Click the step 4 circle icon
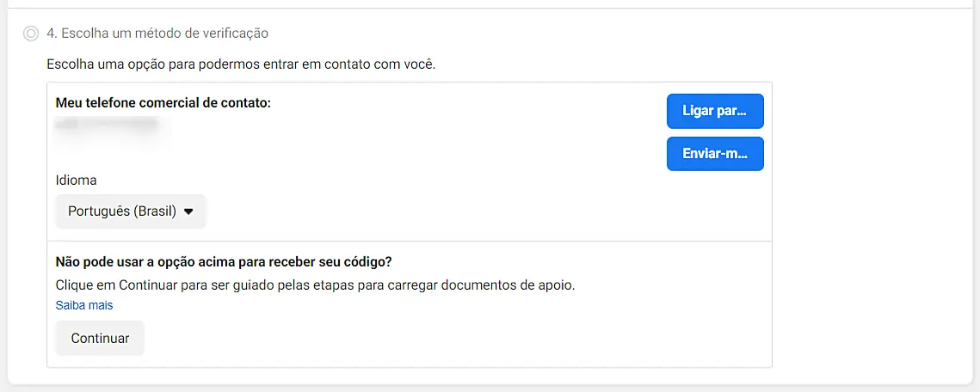Viewport: 980px width, 392px height. click(x=32, y=34)
